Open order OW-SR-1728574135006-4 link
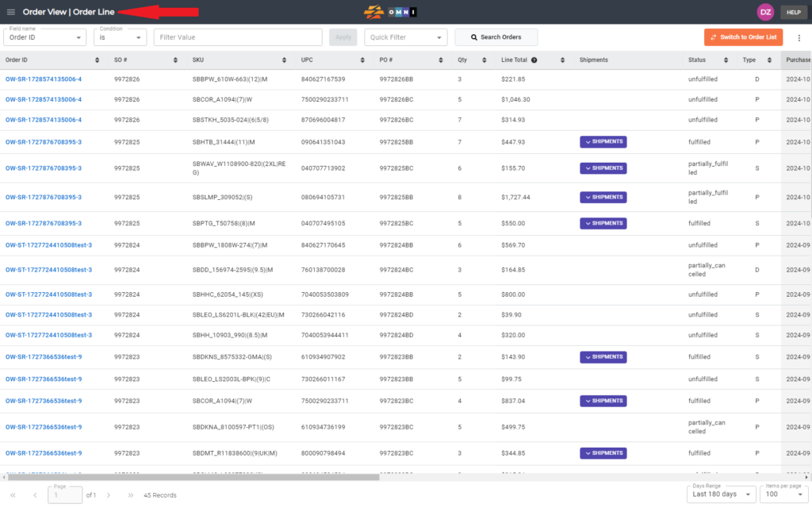 tap(44, 79)
